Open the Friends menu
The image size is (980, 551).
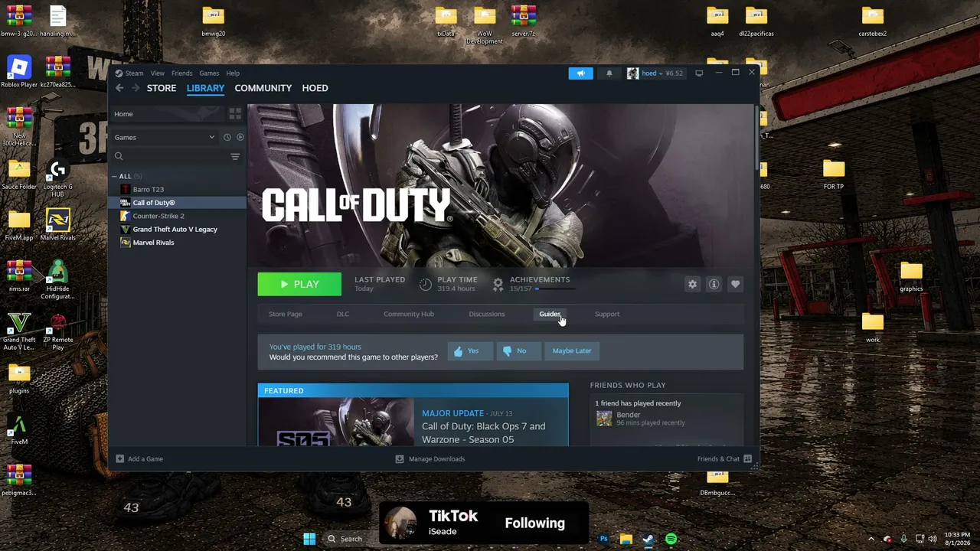(x=182, y=73)
